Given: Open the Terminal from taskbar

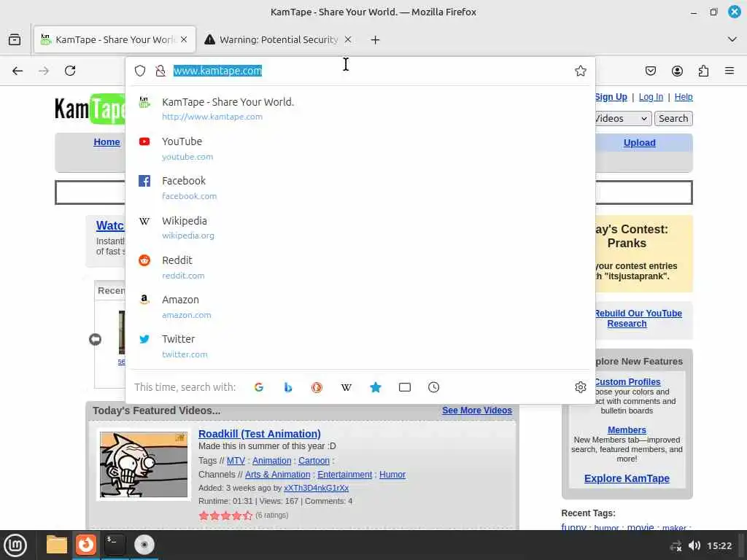Looking at the screenshot, I should point(115,544).
